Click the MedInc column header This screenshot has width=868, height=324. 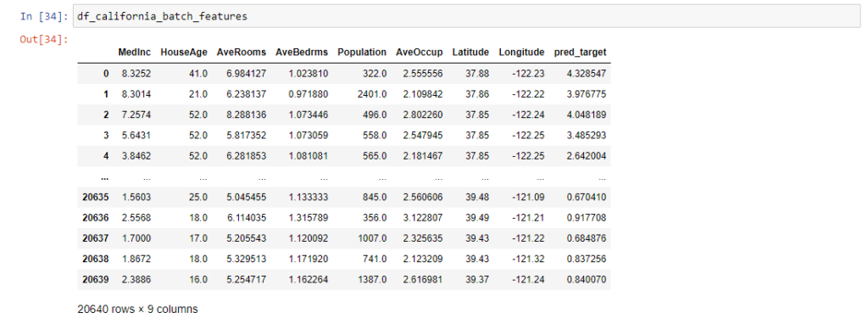[135, 52]
